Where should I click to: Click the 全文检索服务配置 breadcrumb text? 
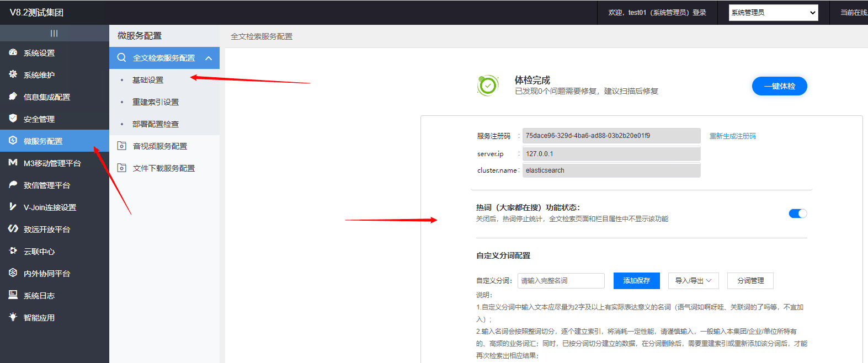pyautogui.click(x=262, y=36)
